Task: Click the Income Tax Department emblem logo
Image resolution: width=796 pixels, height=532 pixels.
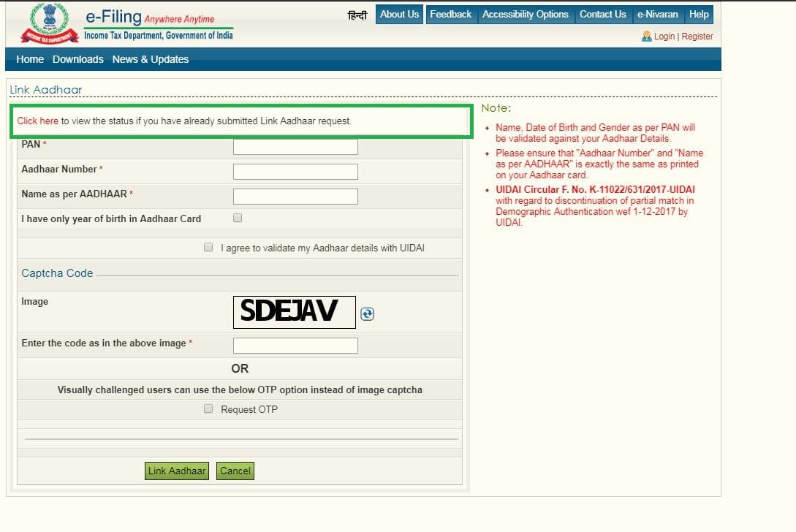Action: (49, 23)
